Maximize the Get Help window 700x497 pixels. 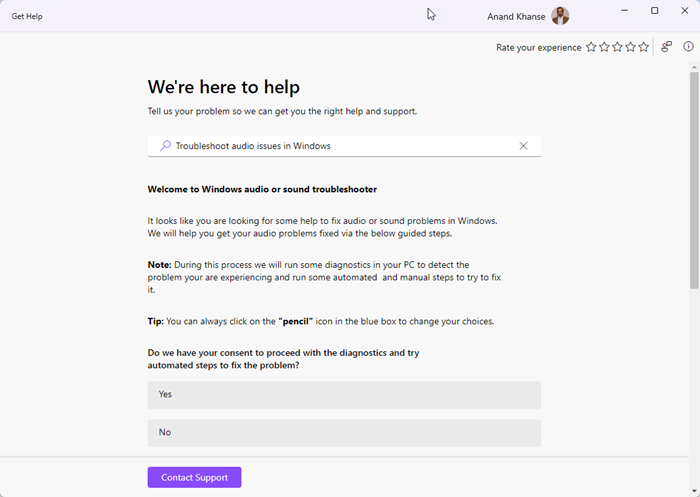(x=655, y=11)
